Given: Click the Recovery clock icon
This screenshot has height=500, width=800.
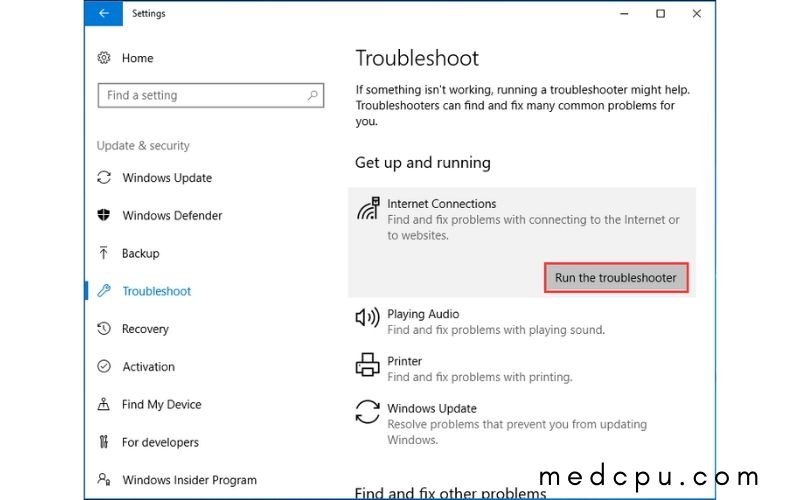Looking at the screenshot, I should 104,329.
